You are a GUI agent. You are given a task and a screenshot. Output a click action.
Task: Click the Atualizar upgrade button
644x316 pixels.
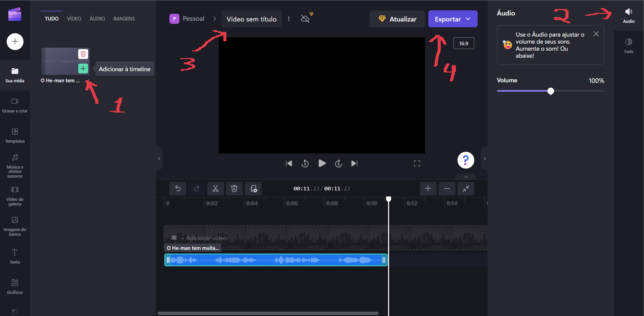[x=397, y=19]
